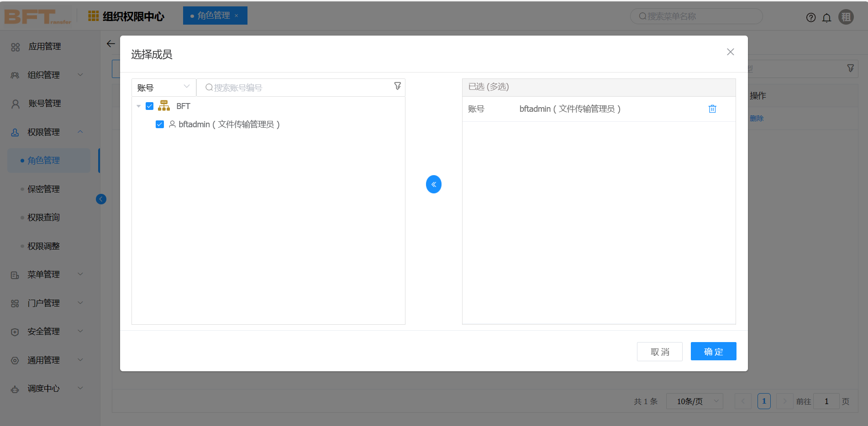Uncheck the BFT organization checkbox
Screen dimensions: 868x426
point(149,105)
